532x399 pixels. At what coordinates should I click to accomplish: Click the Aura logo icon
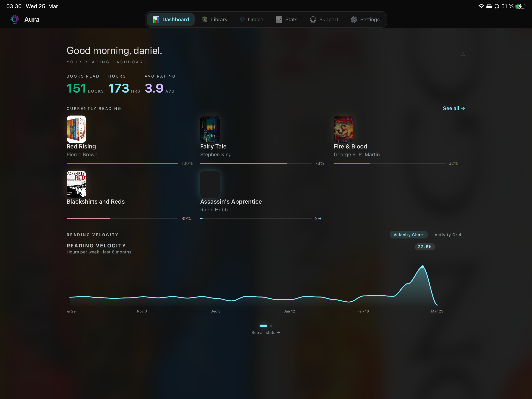tap(15, 19)
